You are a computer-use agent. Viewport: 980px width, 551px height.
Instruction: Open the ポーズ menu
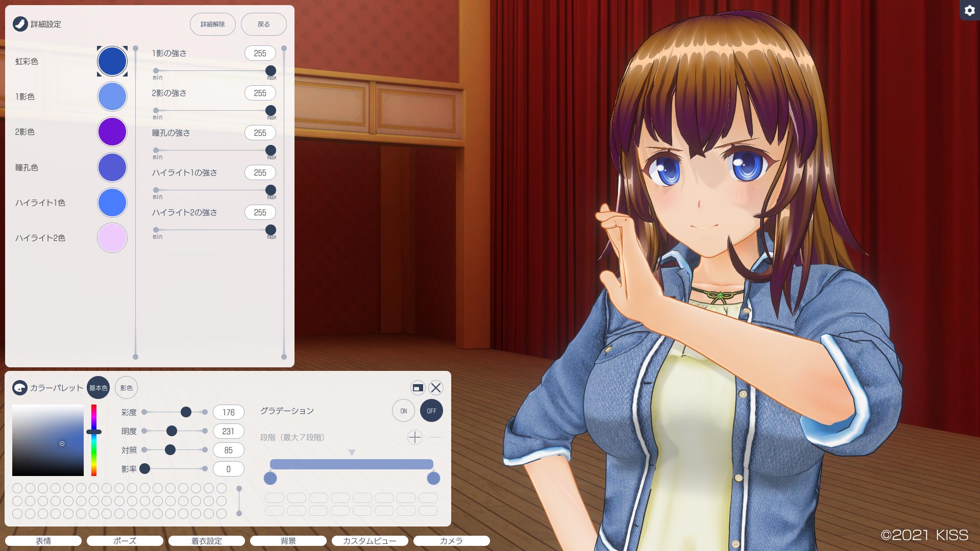click(125, 541)
